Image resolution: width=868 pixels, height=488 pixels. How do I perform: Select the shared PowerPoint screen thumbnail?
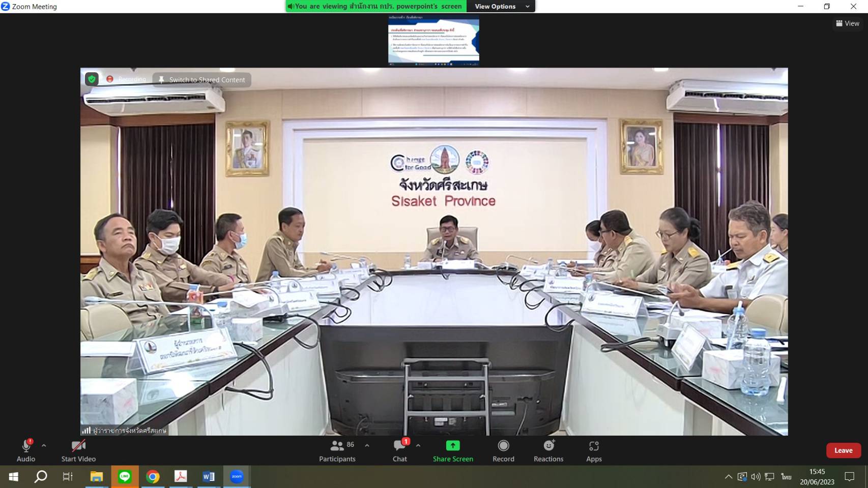[433, 41]
